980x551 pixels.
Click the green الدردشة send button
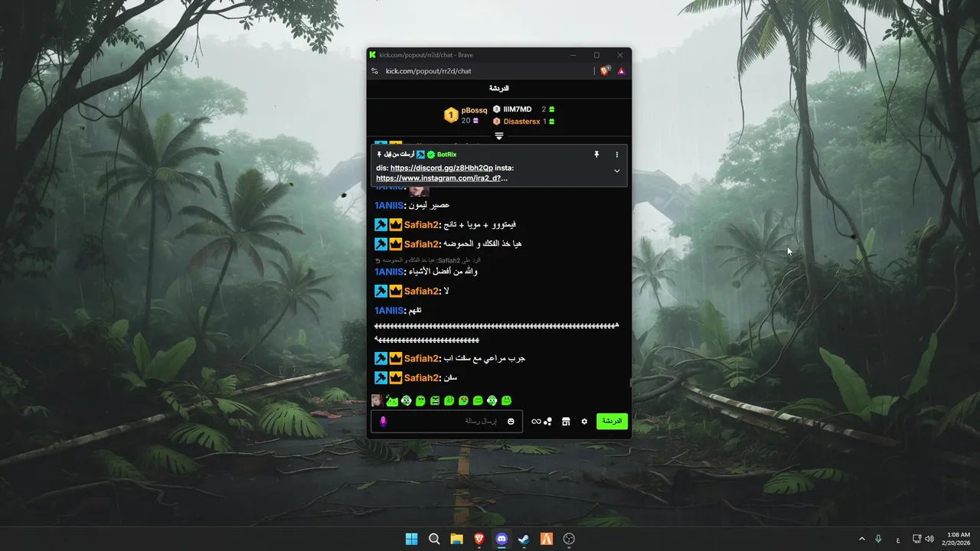(x=612, y=422)
